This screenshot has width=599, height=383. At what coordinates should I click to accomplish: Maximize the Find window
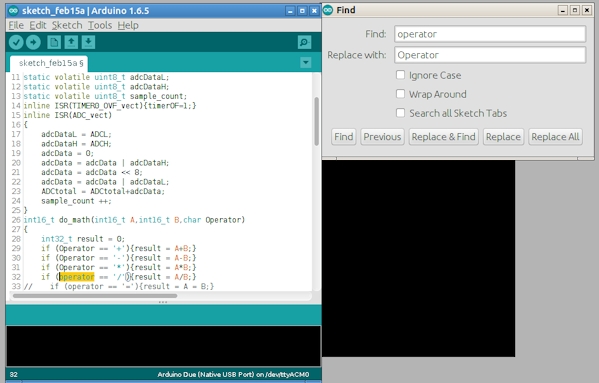point(575,10)
